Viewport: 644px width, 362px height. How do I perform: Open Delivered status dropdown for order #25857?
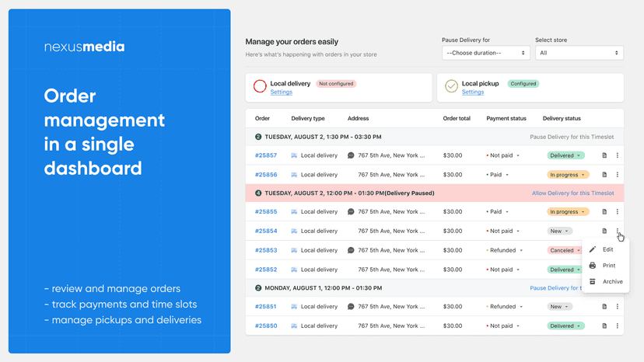click(565, 155)
